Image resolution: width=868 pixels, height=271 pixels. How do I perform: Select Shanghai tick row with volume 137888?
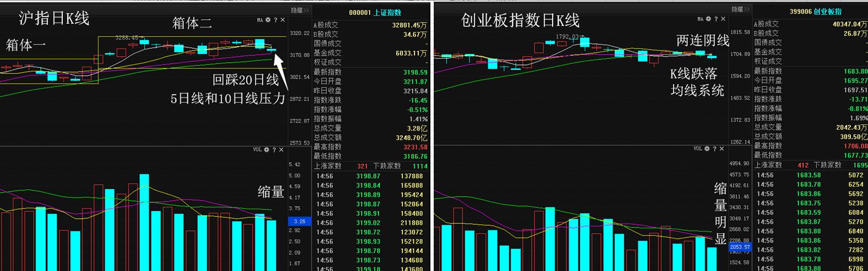click(370, 176)
